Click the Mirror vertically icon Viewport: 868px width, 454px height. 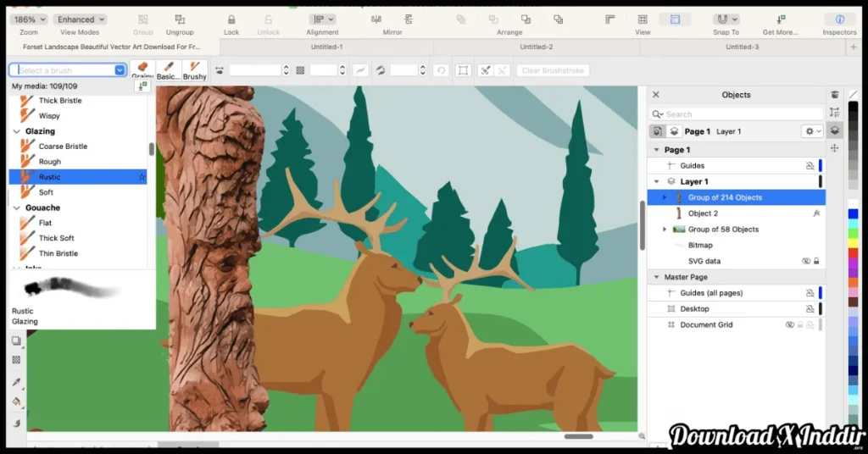(x=409, y=19)
